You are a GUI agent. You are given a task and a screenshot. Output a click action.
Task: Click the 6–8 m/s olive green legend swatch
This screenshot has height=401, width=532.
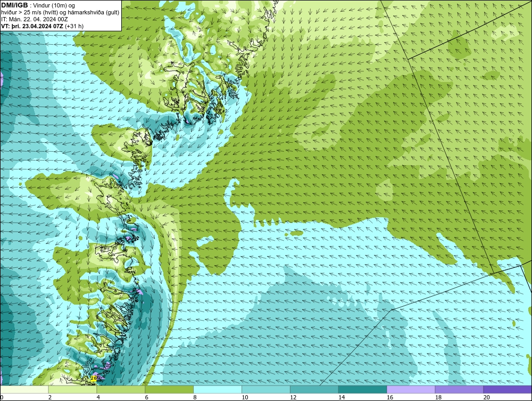(x=169, y=389)
